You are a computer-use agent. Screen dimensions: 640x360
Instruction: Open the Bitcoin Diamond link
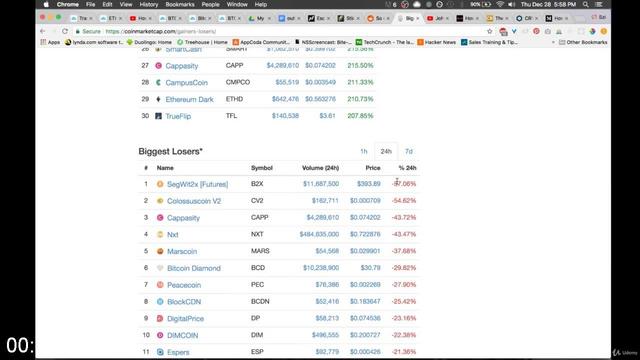194,268
